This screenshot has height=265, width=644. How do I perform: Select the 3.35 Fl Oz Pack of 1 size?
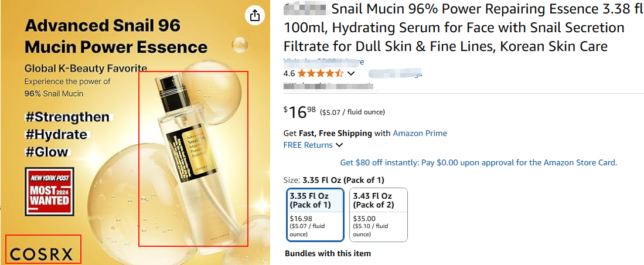[315, 214]
